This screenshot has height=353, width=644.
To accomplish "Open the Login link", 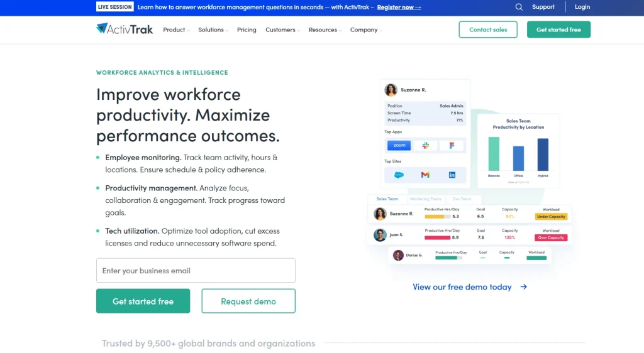I will pos(582,7).
